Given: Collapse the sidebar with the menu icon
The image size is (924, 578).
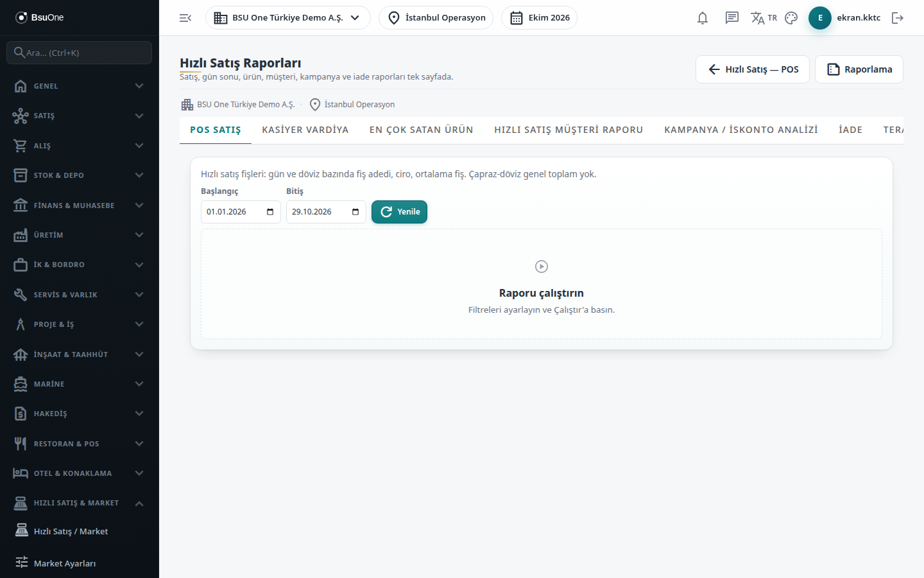Looking at the screenshot, I should click(x=185, y=18).
